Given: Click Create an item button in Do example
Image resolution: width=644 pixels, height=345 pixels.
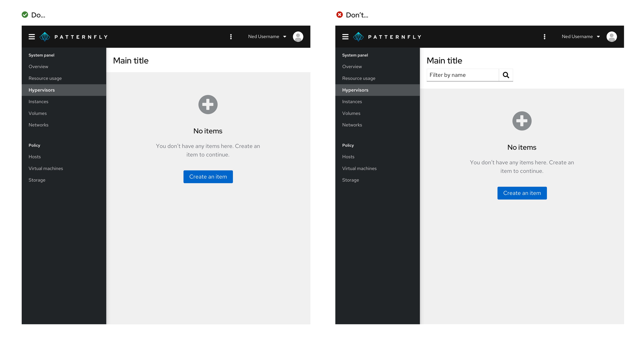Looking at the screenshot, I should click(x=208, y=177).
